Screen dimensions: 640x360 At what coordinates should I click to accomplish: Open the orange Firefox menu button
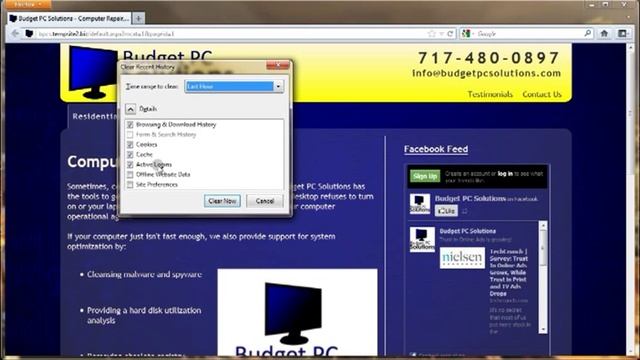pos(27,4)
